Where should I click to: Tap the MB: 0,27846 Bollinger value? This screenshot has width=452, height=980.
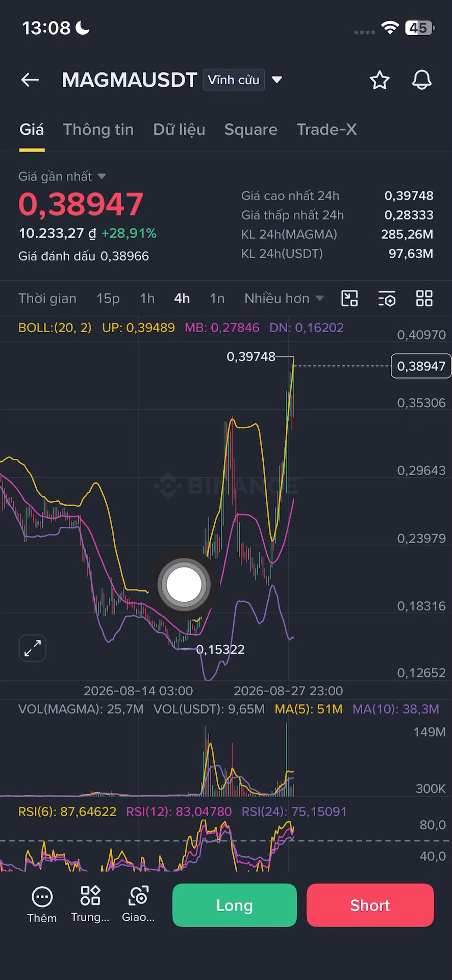pyautogui.click(x=222, y=327)
